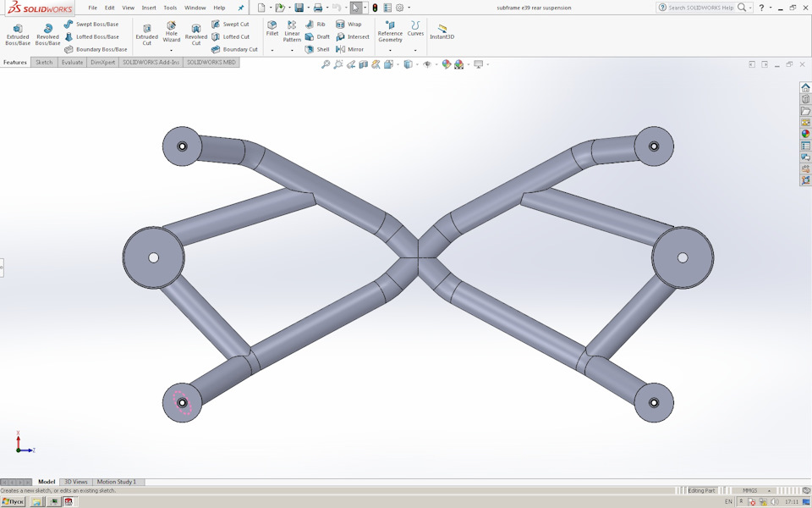Toggle Section View in heads-up toolbar
Image resolution: width=812 pixels, height=508 pixels.
pos(375,64)
